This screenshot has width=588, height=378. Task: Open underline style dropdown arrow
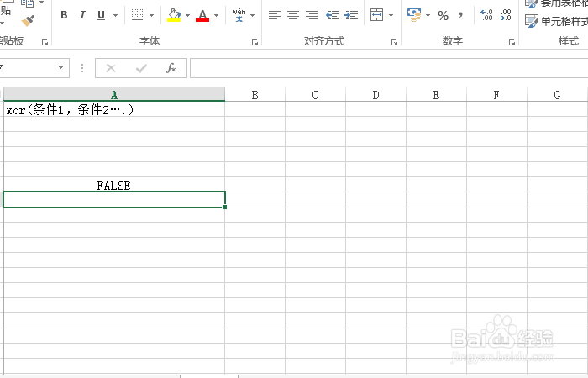coord(116,15)
